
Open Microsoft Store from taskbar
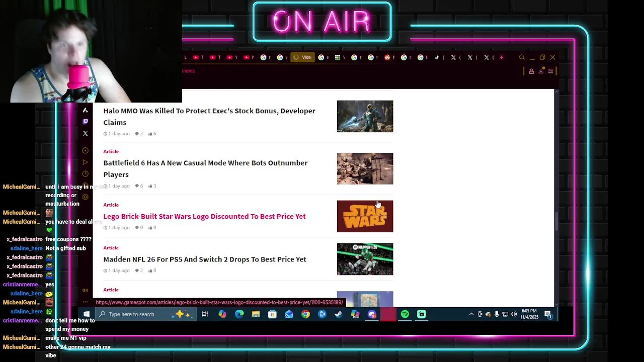[272, 314]
